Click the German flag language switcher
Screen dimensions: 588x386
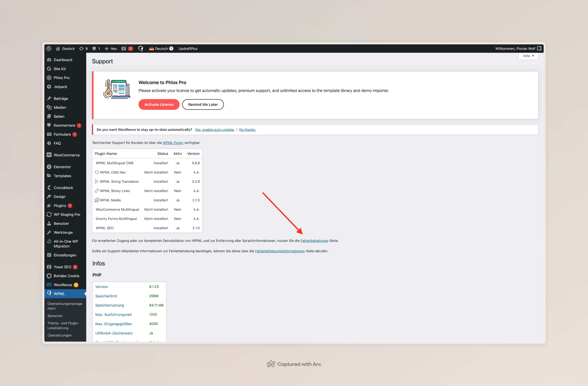point(151,49)
